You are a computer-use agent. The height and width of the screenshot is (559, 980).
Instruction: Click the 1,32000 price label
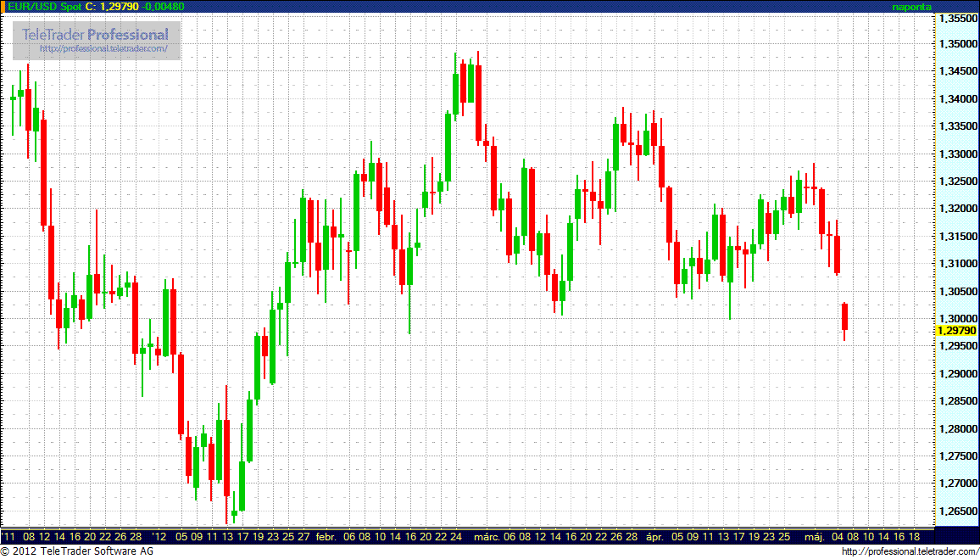point(956,209)
